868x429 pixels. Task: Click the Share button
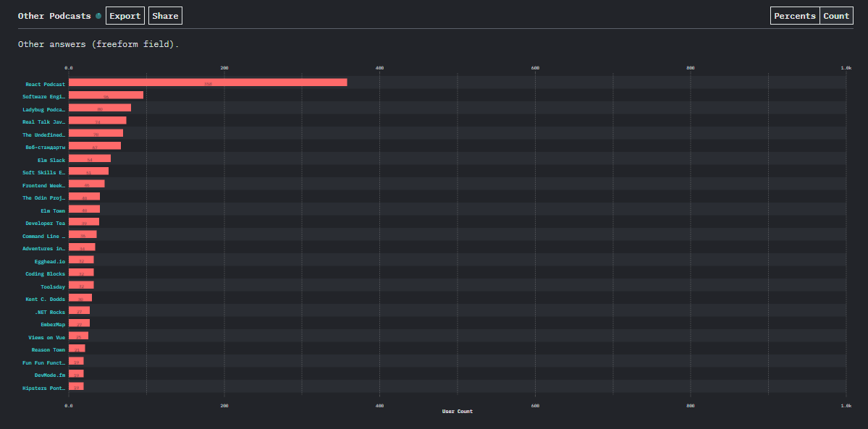point(165,16)
